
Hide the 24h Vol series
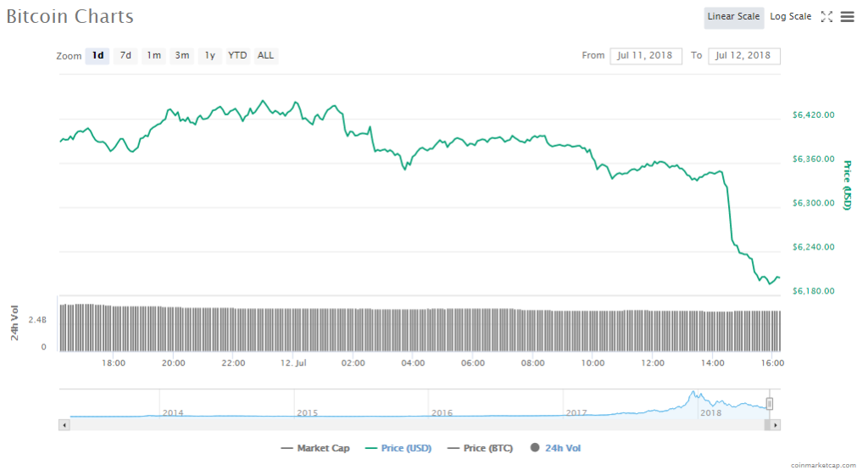pyautogui.click(x=556, y=448)
